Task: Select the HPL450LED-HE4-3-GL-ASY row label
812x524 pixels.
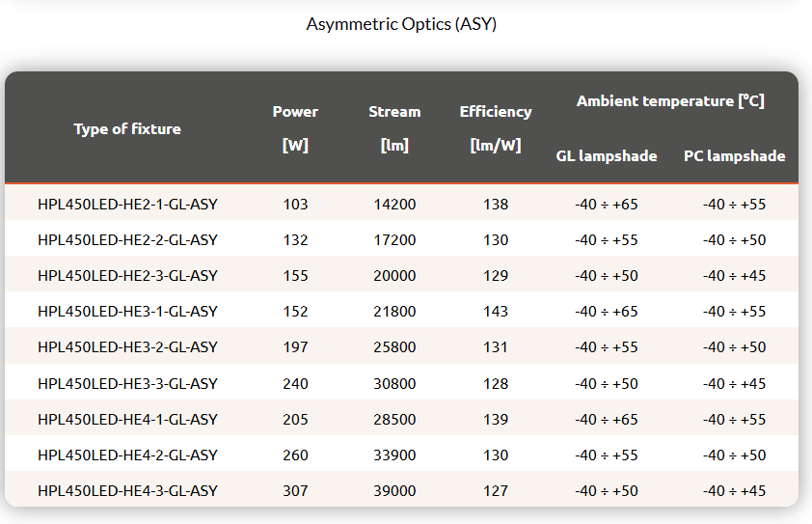Action: (127, 491)
